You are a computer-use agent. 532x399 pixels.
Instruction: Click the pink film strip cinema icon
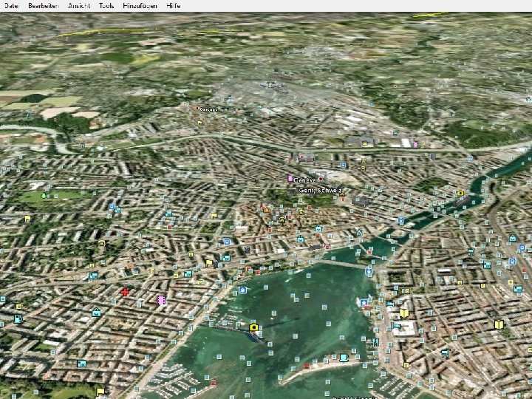pyautogui.click(x=161, y=300)
